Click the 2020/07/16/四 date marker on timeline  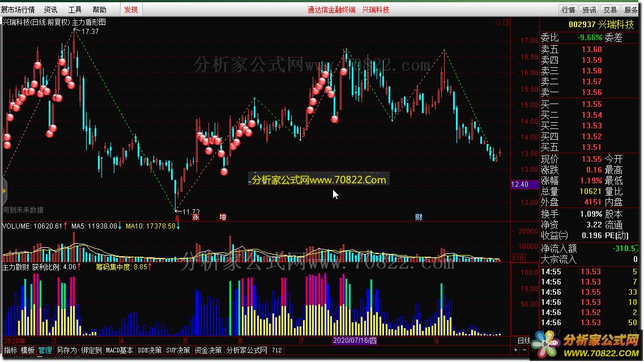[x=355, y=341]
